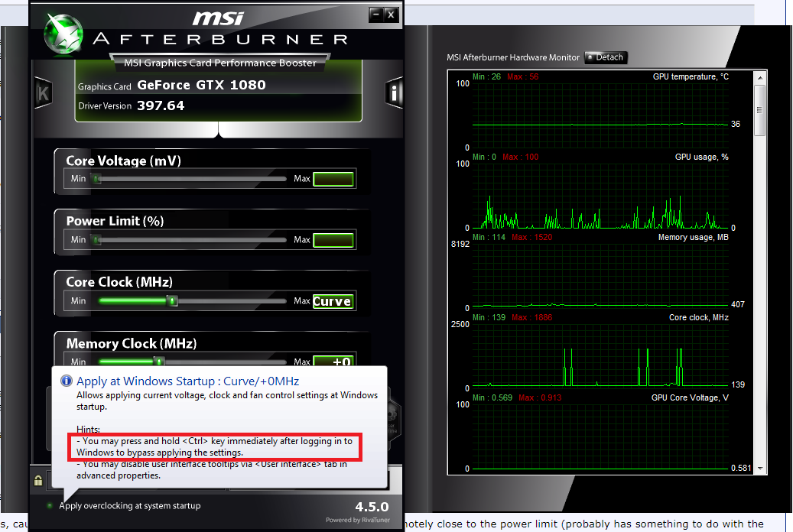Adjust the Core Clock slider handle
793x532 pixels.
[x=173, y=301]
